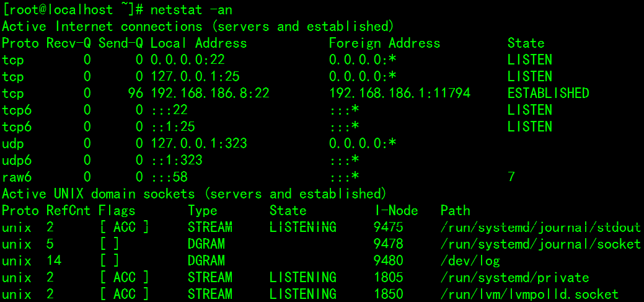The image size is (644, 302).
Task: Click the 'Foreign Address' column header
Action: click(384, 43)
